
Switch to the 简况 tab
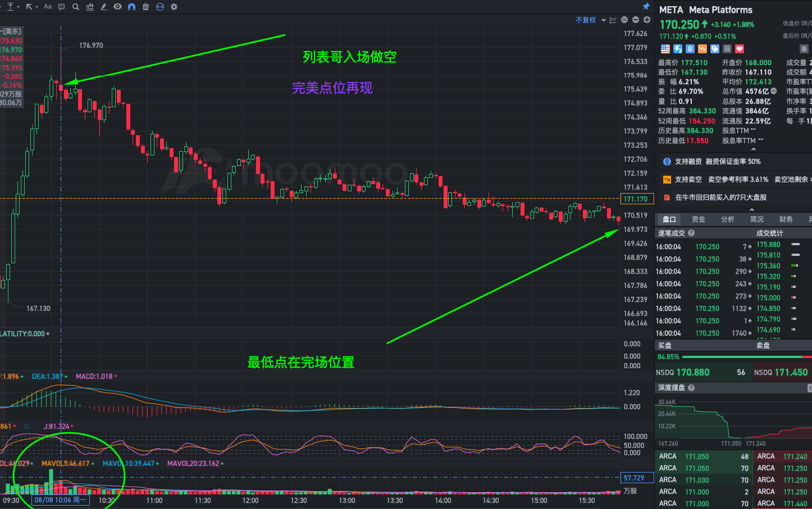[757, 219]
